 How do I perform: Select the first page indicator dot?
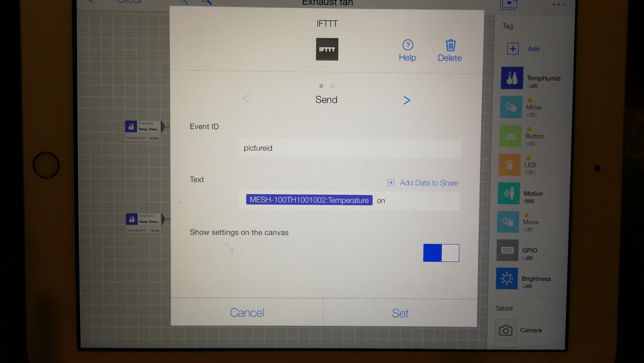(321, 86)
